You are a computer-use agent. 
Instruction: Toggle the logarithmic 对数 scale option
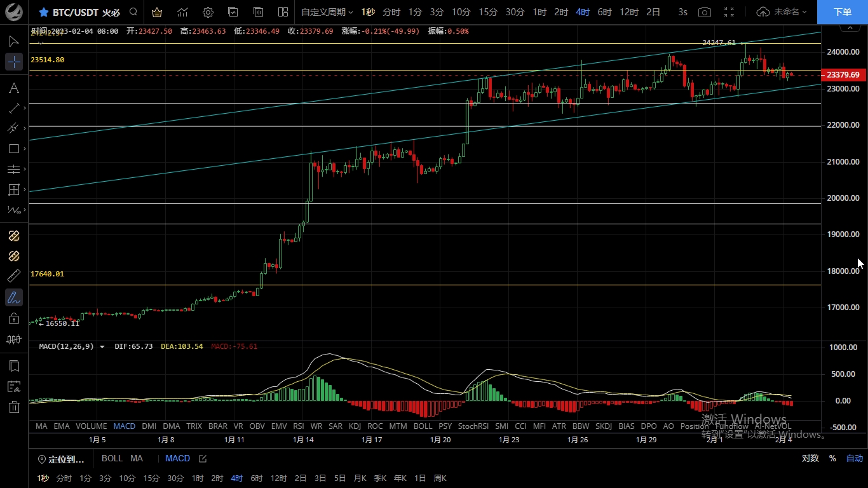(x=810, y=458)
